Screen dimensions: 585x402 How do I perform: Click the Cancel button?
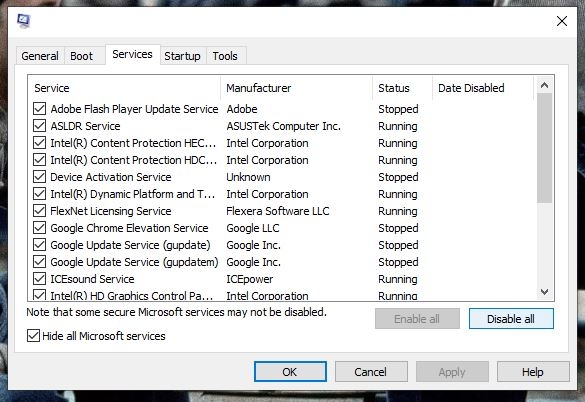pos(371,372)
